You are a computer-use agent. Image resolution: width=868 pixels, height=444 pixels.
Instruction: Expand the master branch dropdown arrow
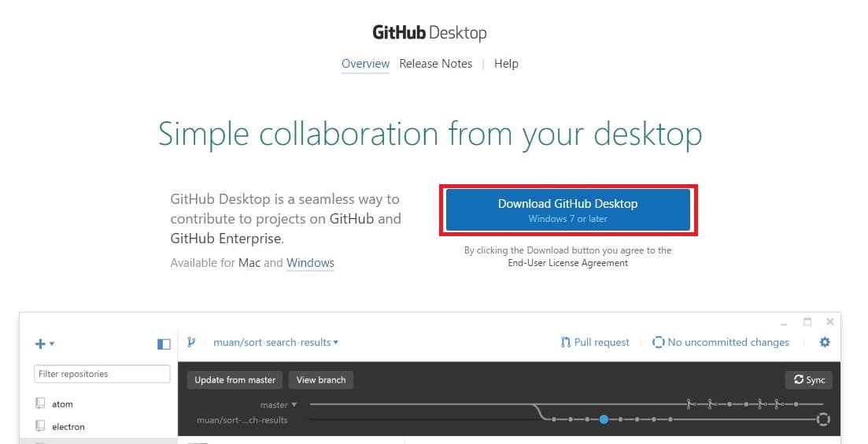(294, 405)
